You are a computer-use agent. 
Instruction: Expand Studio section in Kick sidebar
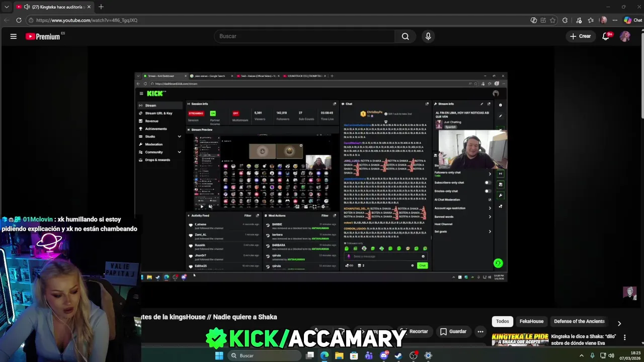pos(179,136)
